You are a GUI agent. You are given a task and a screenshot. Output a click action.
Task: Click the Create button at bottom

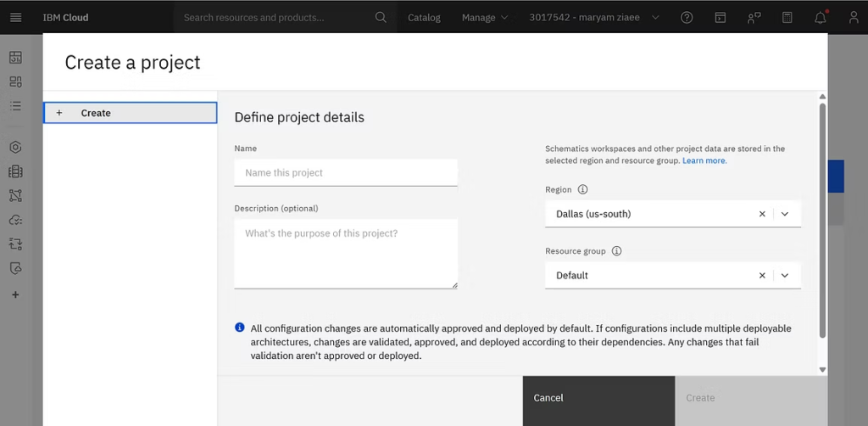[751, 401]
